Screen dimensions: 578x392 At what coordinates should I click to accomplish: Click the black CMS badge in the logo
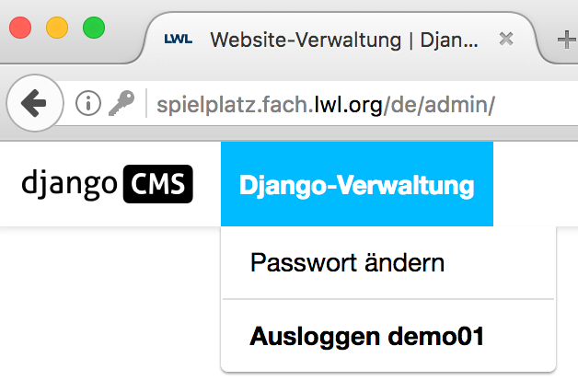[x=157, y=184]
